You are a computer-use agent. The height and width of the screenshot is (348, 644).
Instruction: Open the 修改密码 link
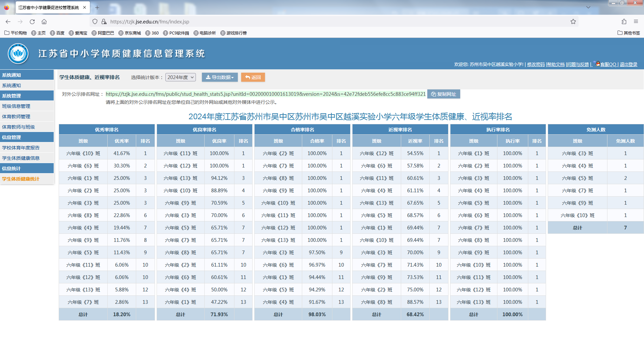(x=536, y=65)
